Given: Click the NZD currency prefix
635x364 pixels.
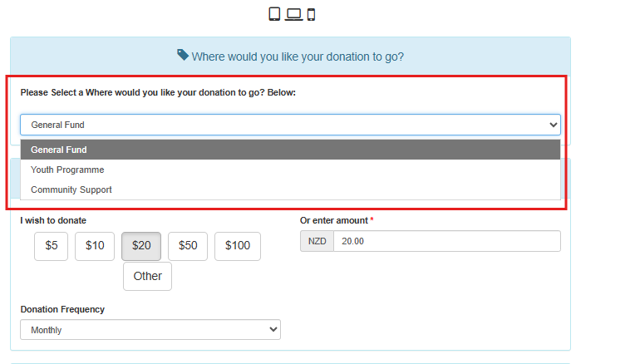Looking at the screenshot, I should tap(317, 241).
